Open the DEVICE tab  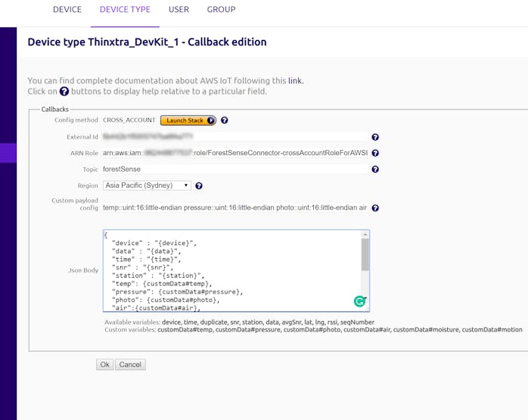[x=67, y=9]
